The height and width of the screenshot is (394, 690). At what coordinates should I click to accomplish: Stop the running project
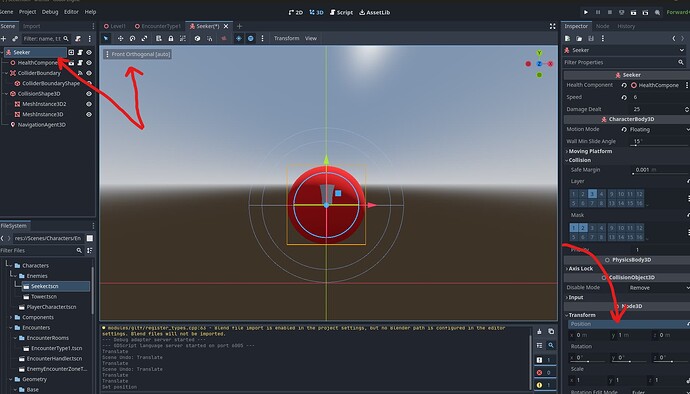point(609,12)
